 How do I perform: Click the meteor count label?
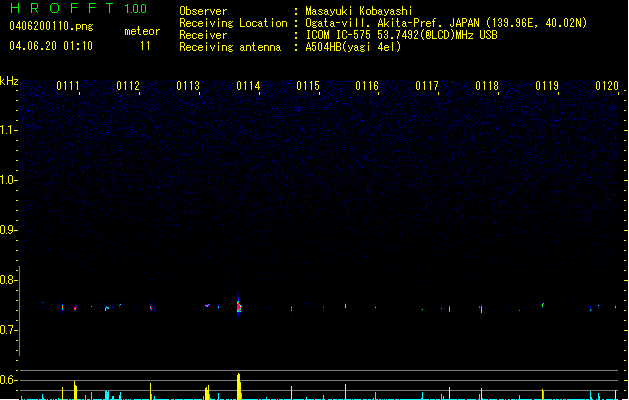(142, 31)
